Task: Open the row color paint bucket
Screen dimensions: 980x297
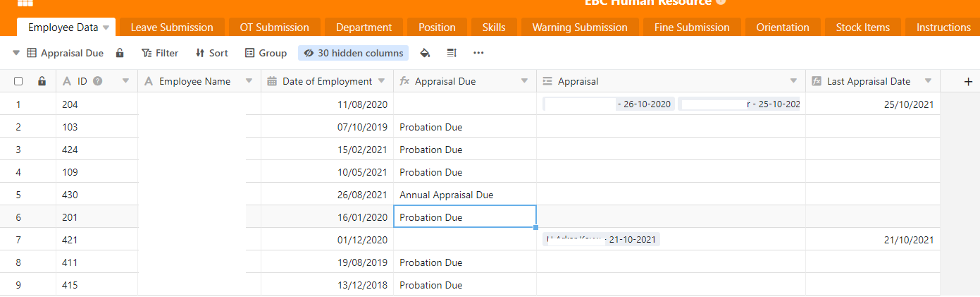Action: [425, 53]
